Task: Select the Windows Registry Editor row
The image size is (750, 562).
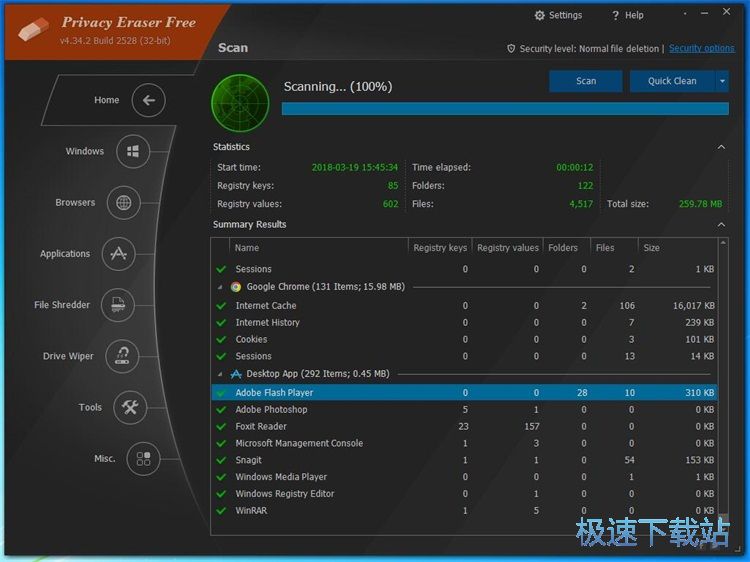Action: (x=464, y=494)
